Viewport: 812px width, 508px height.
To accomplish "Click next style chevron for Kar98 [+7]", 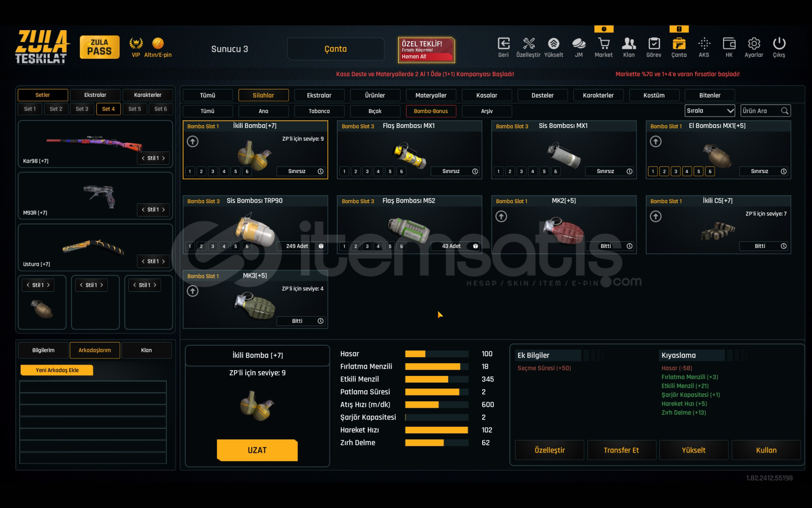I will pos(164,158).
